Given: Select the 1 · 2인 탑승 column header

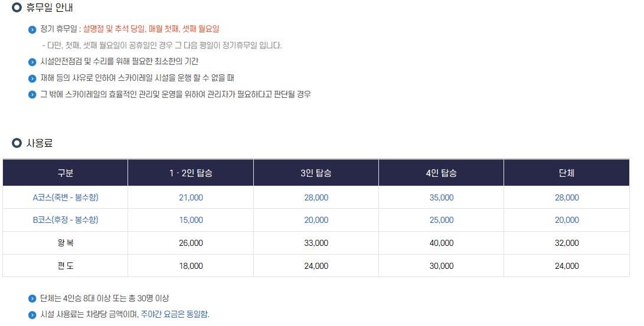Looking at the screenshot, I should click(x=191, y=173).
